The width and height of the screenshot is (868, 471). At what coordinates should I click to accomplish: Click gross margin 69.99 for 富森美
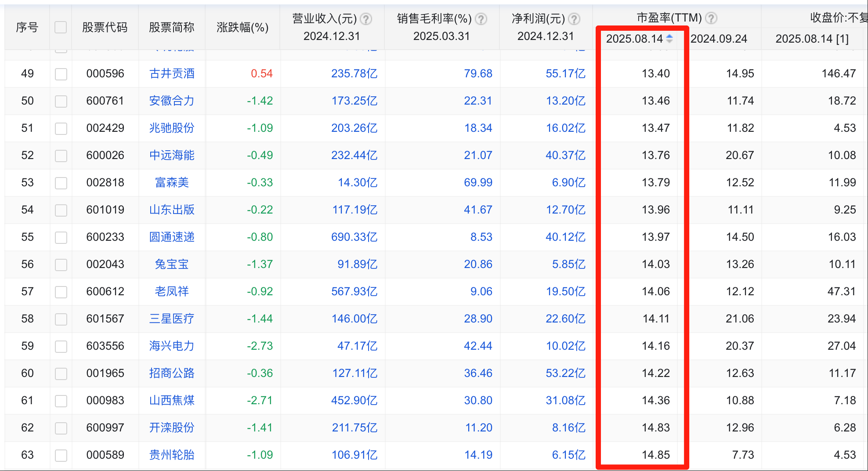(478, 182)
